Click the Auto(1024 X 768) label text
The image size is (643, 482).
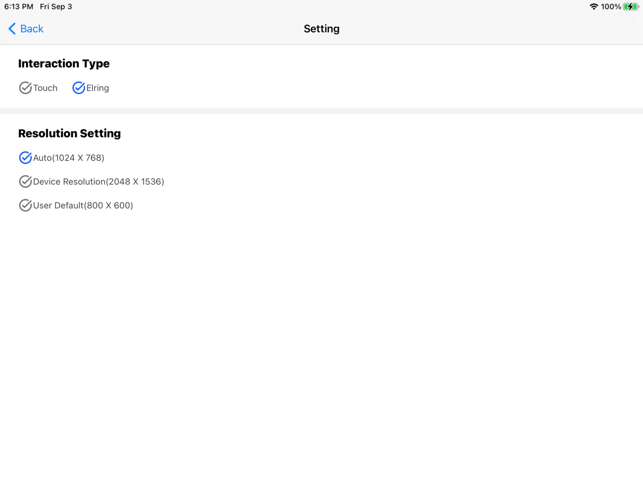pyautogui.click(x=68, y=158)
